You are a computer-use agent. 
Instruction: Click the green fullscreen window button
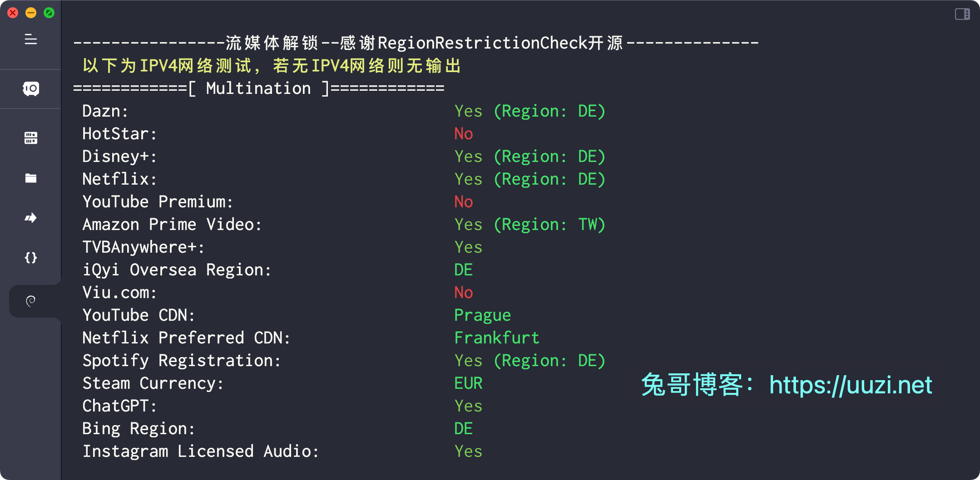(49, 13)
